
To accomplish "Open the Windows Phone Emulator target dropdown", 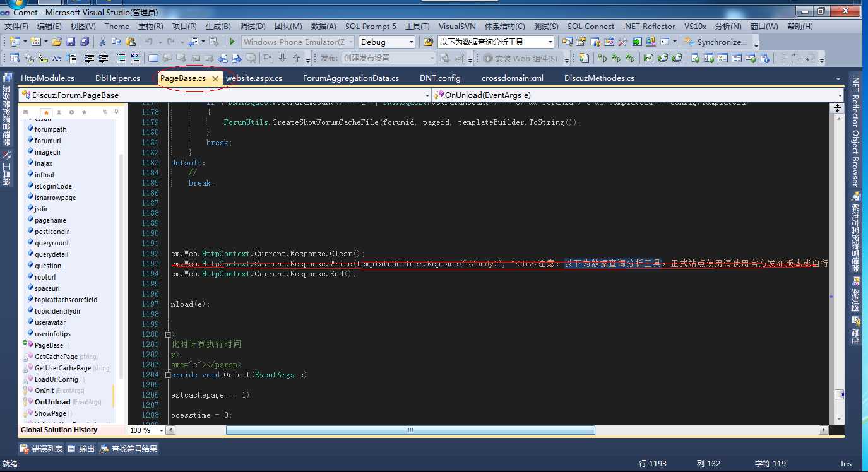I will pyautogui.click(x=351, y=42).
